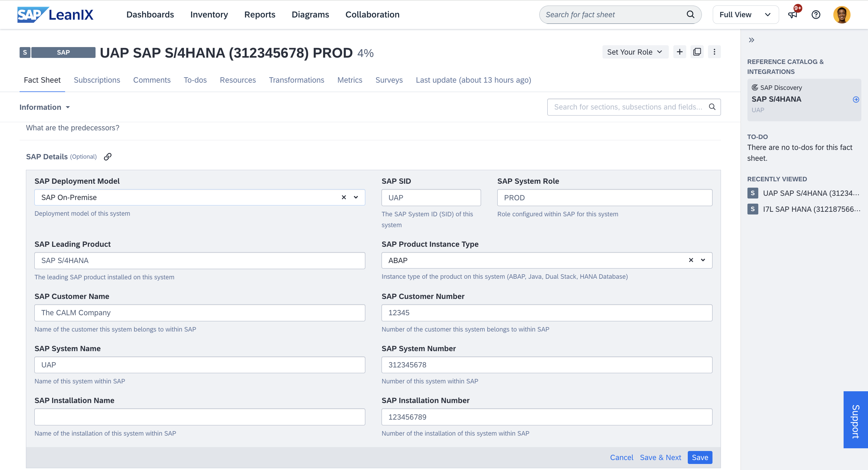This screenshot has height=470, width=868.
Task: Click the SAP Customer Number field
Action: 546,313
